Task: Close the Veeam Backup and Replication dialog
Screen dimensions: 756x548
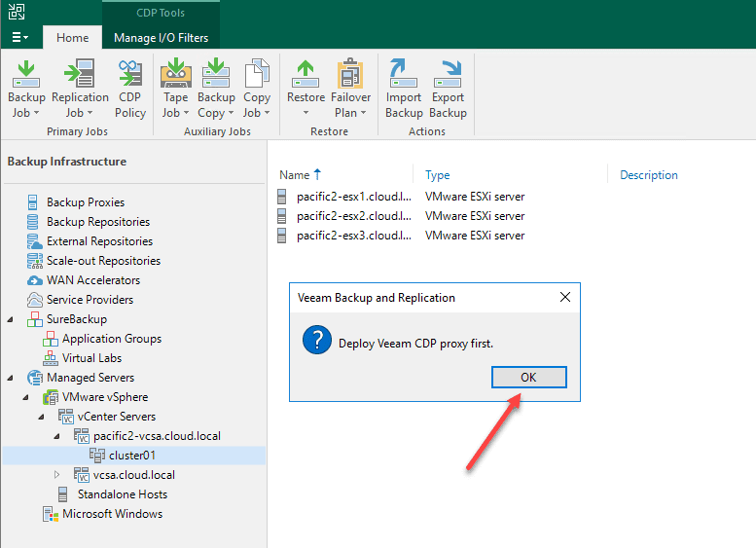Action: pyautogui.click(x=565, y=297)
